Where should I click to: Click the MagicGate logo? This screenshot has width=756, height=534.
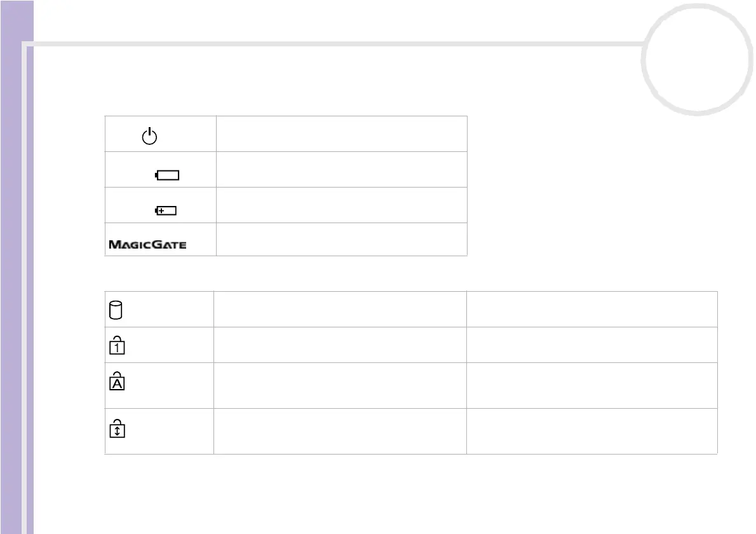[147, 244]
